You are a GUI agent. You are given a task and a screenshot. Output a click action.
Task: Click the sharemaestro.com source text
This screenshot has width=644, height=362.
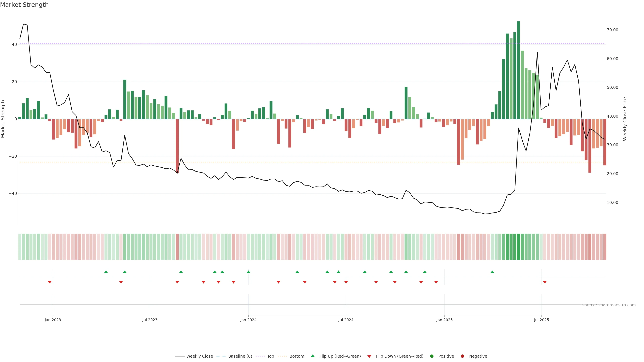pos(609,305)
